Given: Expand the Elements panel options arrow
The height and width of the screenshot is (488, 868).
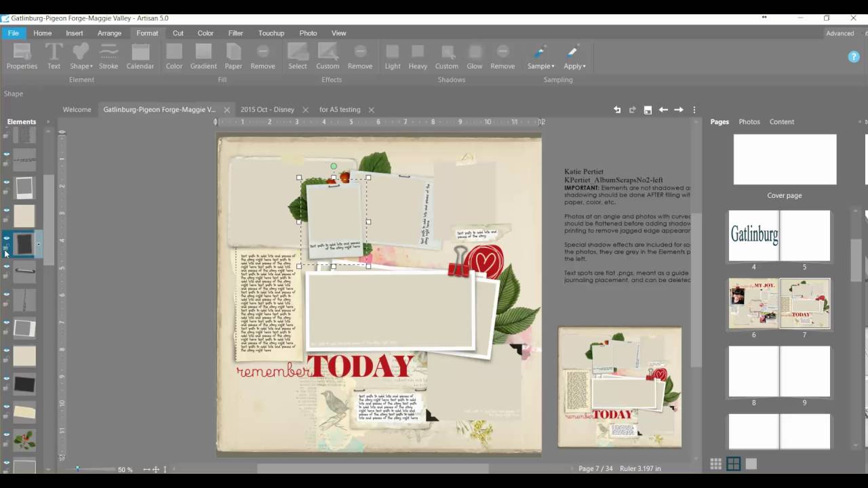Looking at the screenshot, I should coord(47,122).
